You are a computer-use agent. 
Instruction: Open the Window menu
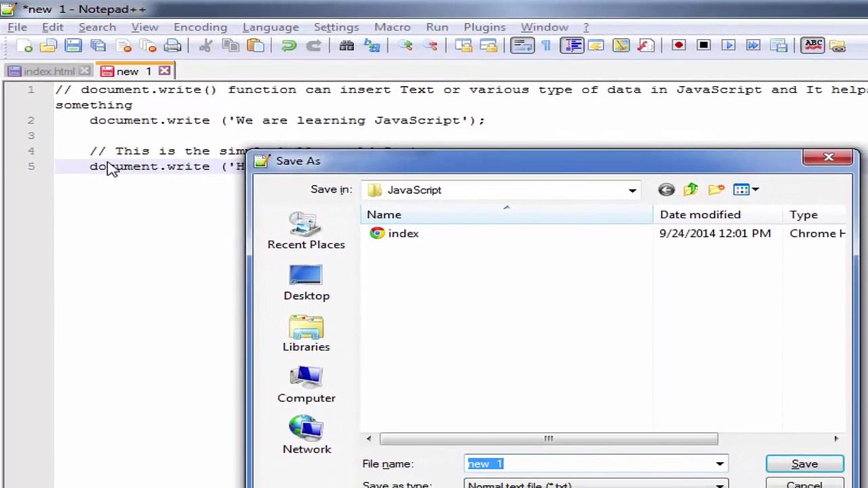click(x=544, y=27)
